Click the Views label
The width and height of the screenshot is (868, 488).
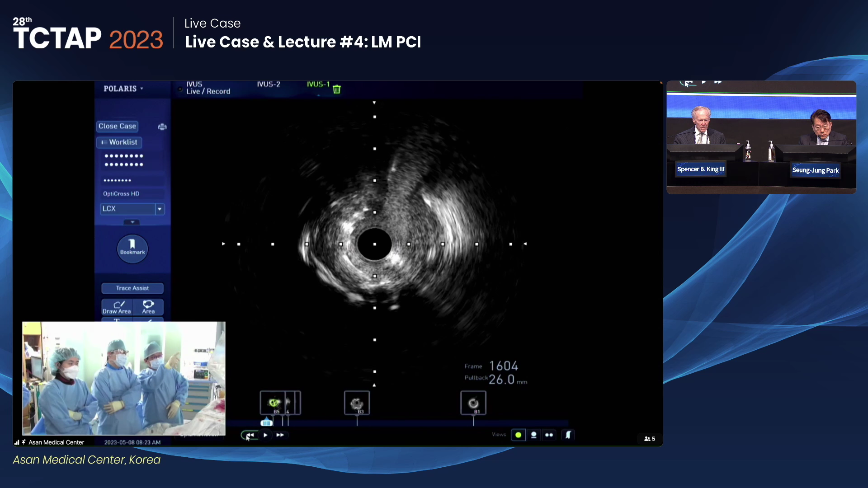coord(499,435)
